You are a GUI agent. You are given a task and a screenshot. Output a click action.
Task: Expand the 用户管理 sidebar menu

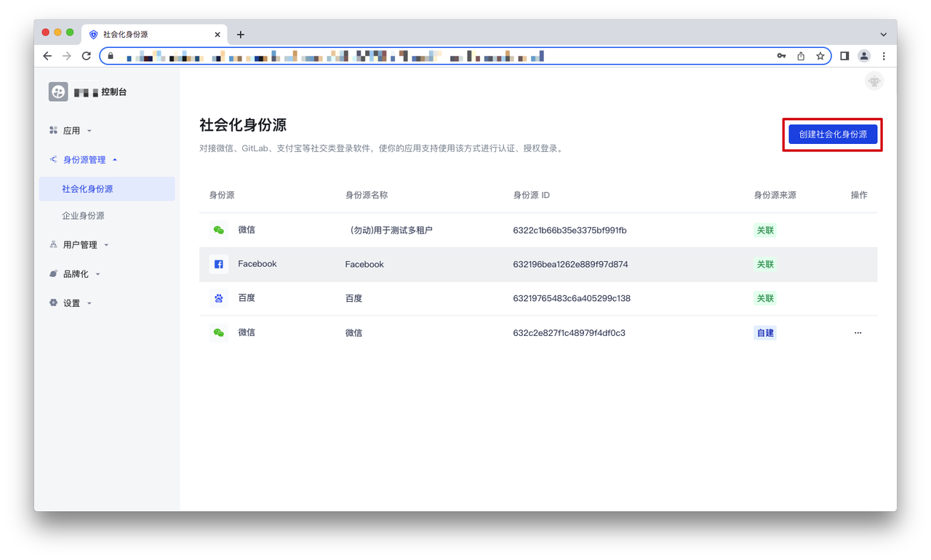(80, 245)
